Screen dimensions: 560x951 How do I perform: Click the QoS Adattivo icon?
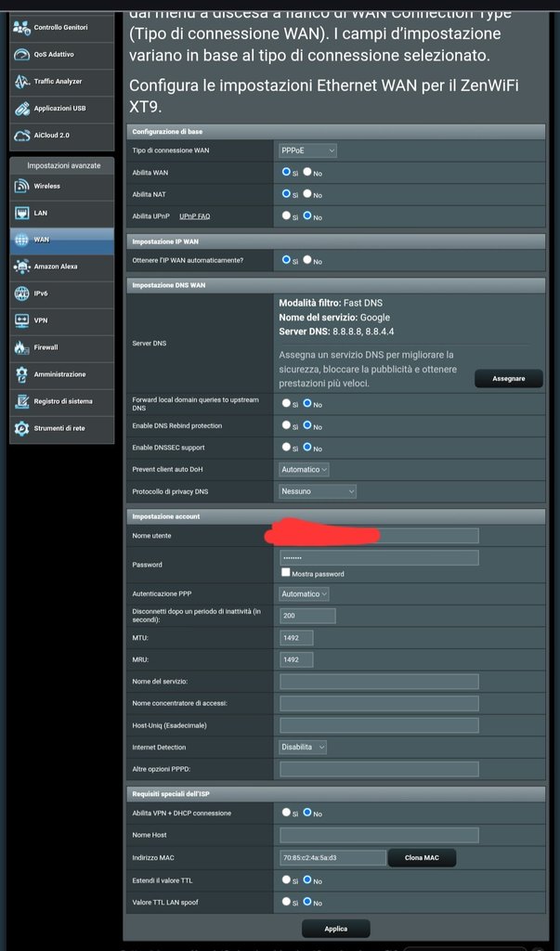coord(21,54)
